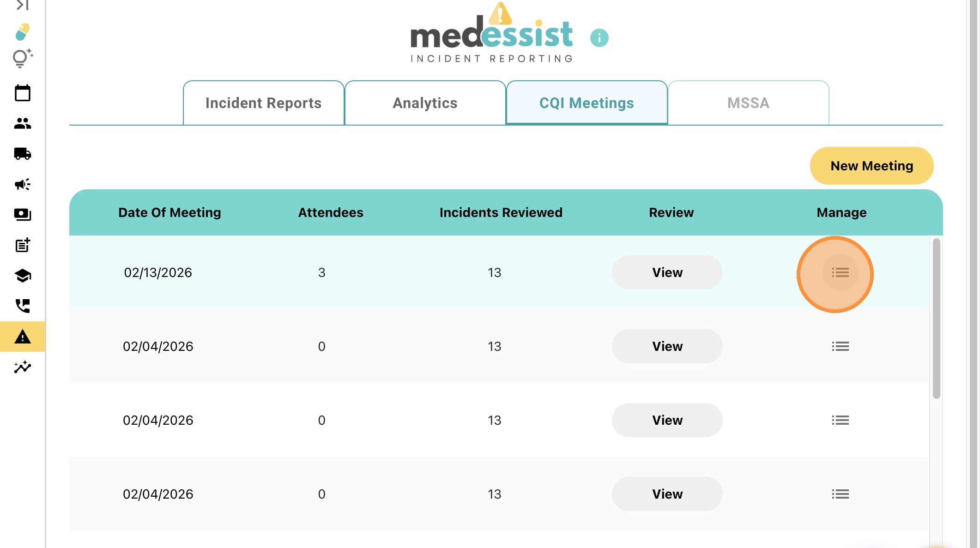Open manage menu for first 02/04/2026 meeting
The width and height of the screenshot is (980, 548).
(x=840, y=346)
